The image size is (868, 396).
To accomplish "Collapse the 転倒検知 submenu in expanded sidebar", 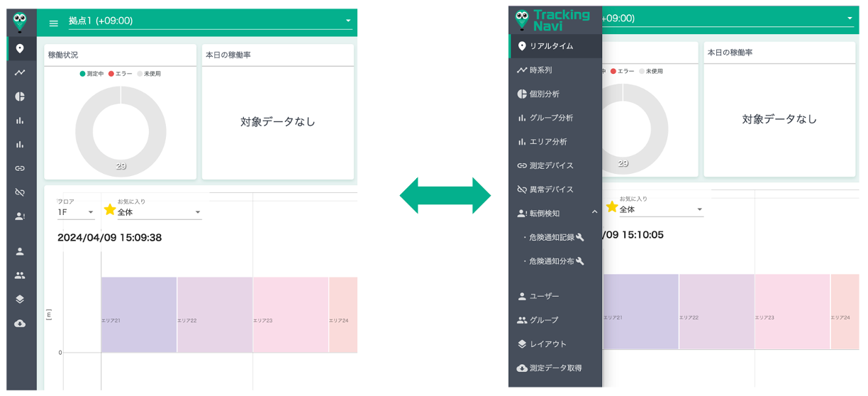I will (x=594, y=213).
